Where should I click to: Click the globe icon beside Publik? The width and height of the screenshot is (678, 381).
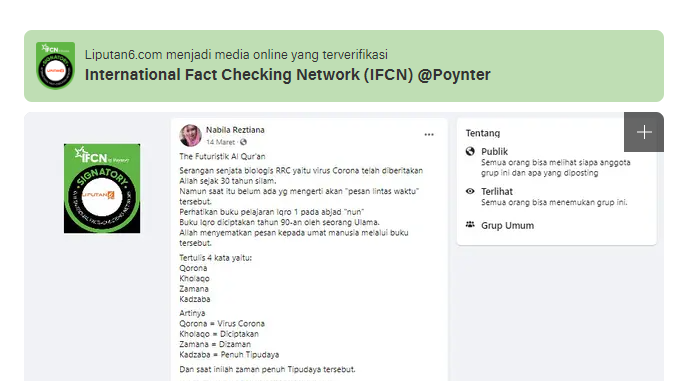click(x=470, y=151)
